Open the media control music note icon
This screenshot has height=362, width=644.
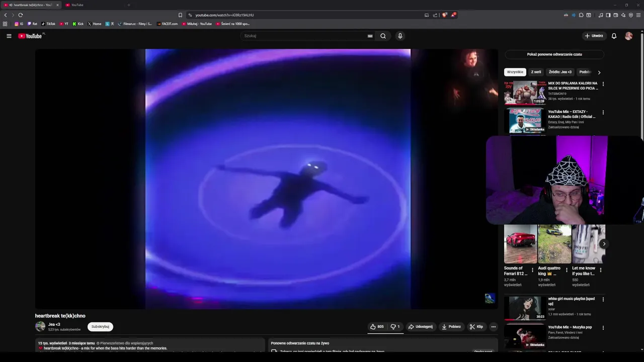pyautogui.click(x=601, y=15)
